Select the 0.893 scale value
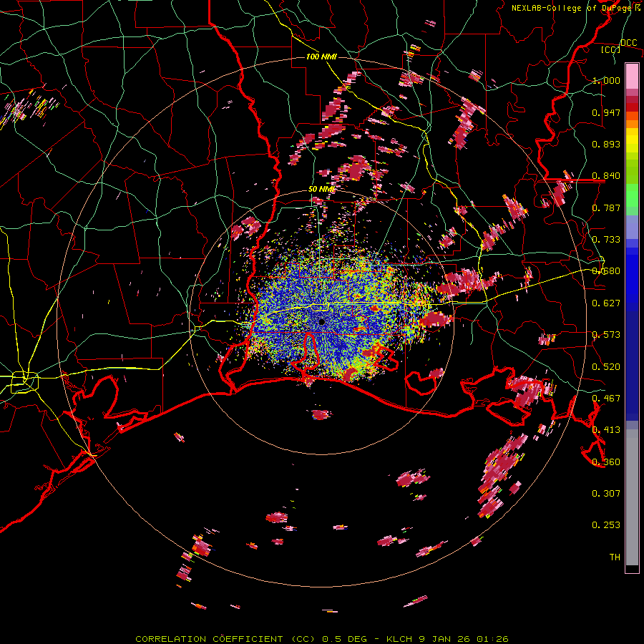 pos(606,144)
